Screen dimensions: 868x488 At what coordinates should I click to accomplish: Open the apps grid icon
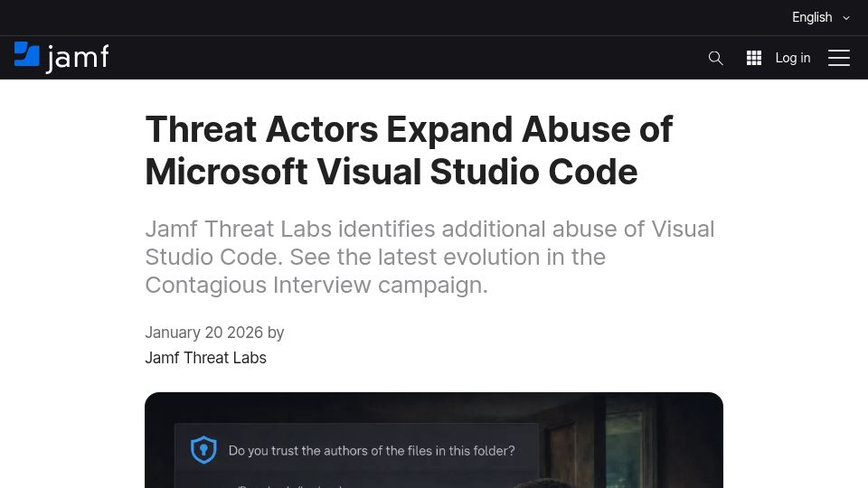click(753, 58)
